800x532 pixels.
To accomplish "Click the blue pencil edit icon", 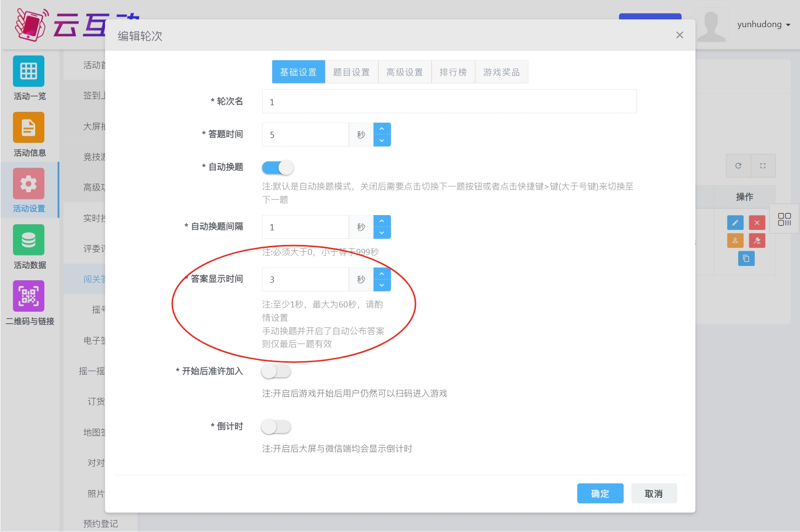I will point(735,222).
